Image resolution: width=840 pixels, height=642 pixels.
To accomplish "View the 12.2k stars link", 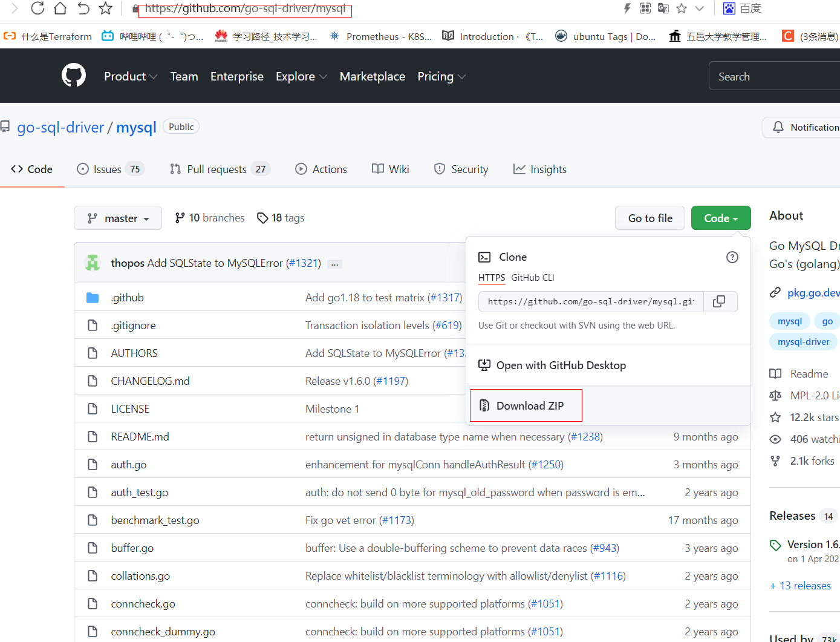I will pyautogui.click(x=804, y=418).
